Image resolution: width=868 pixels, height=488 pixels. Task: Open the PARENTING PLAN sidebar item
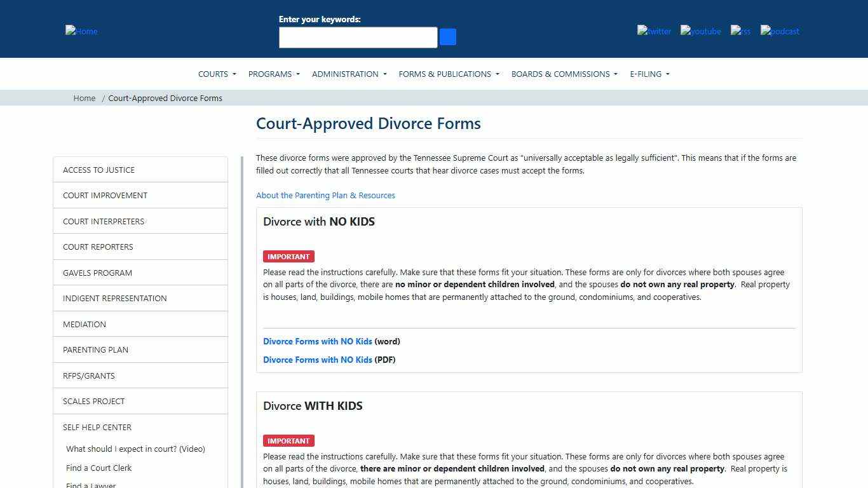pos(95,349)
